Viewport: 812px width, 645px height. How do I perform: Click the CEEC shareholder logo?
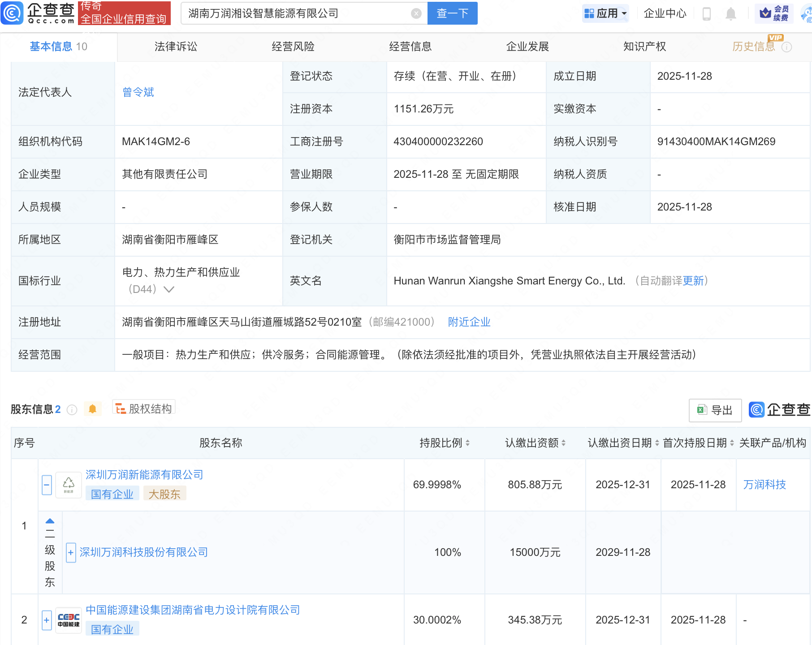click(69, 620)
